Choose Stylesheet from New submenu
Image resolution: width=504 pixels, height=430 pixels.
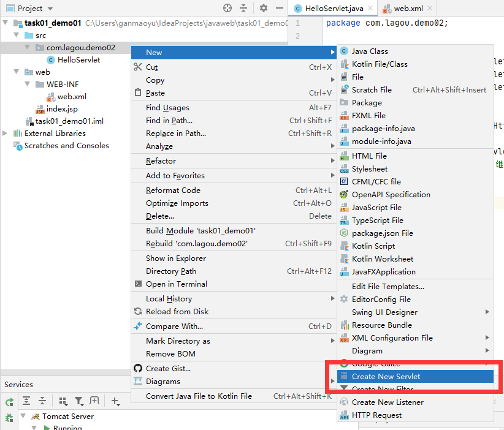pyautogui.click(x=415, y=169)
